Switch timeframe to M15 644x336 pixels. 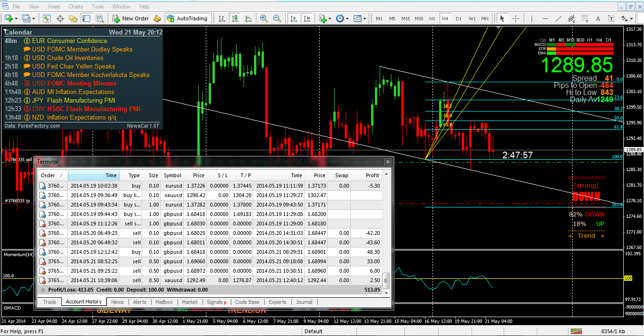[406, 18]
